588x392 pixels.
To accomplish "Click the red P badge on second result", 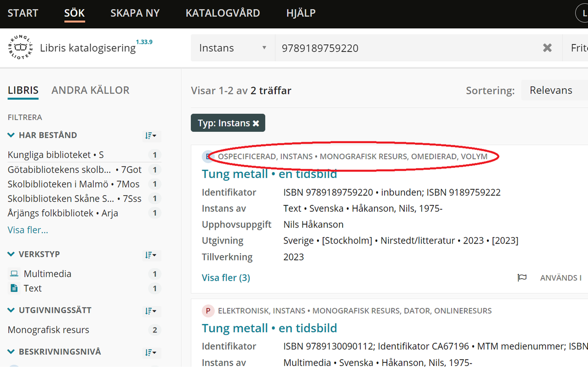I will coord(208,311).
